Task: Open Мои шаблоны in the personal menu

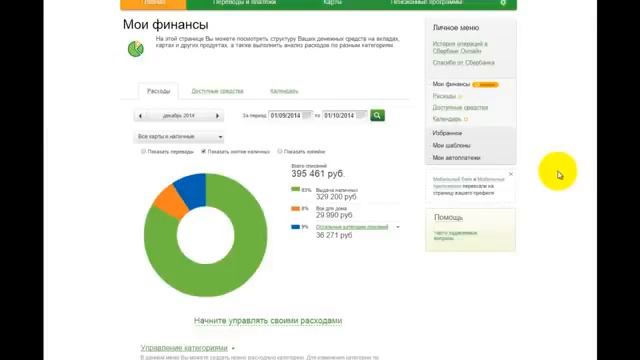Action: click(451, 145)
